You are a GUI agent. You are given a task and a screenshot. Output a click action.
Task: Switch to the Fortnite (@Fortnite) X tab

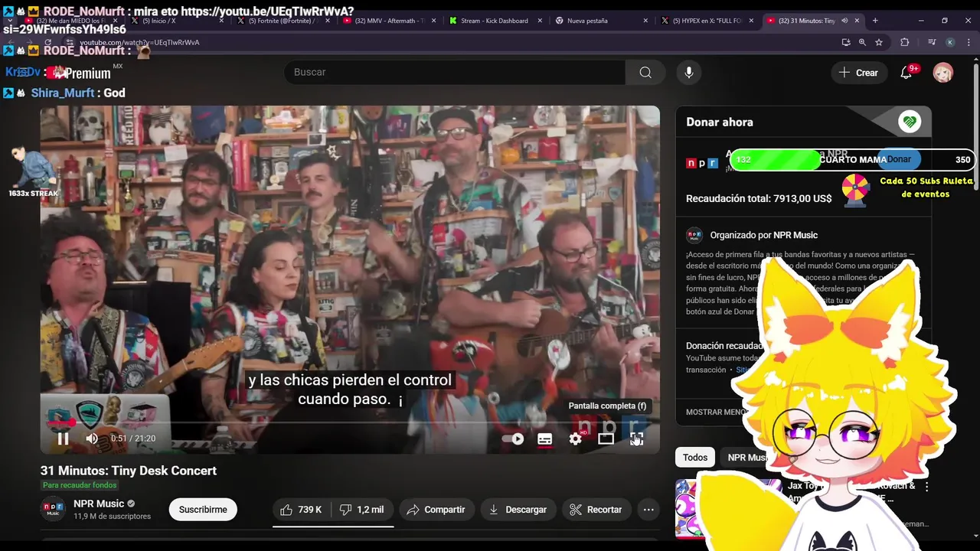tap(283, 21)
